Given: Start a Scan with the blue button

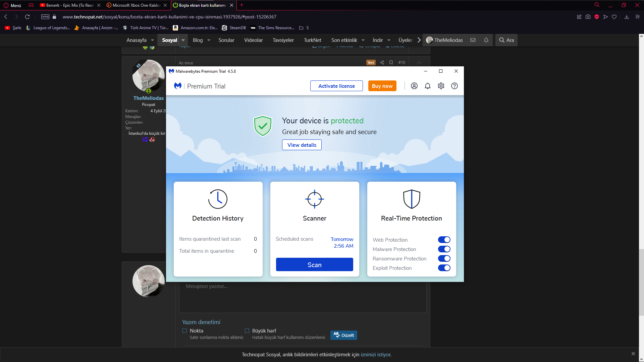Looking at the screenshot, I should [314, 264].
